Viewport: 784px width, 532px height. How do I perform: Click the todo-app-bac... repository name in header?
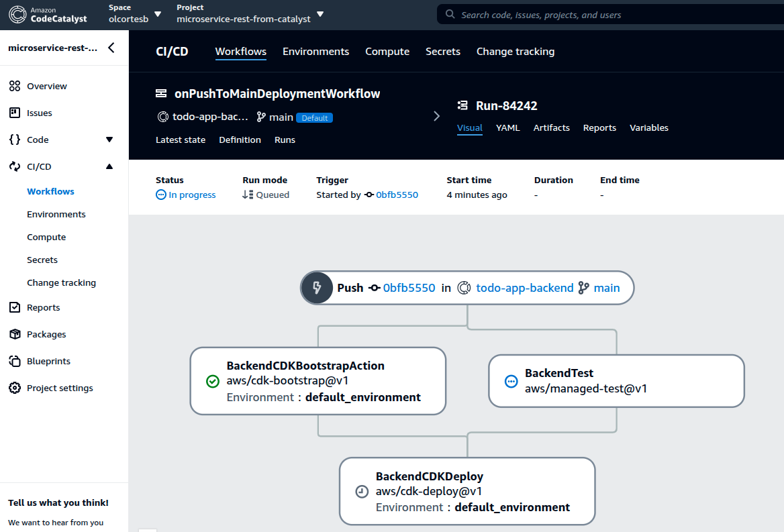[x=210, y=117]
